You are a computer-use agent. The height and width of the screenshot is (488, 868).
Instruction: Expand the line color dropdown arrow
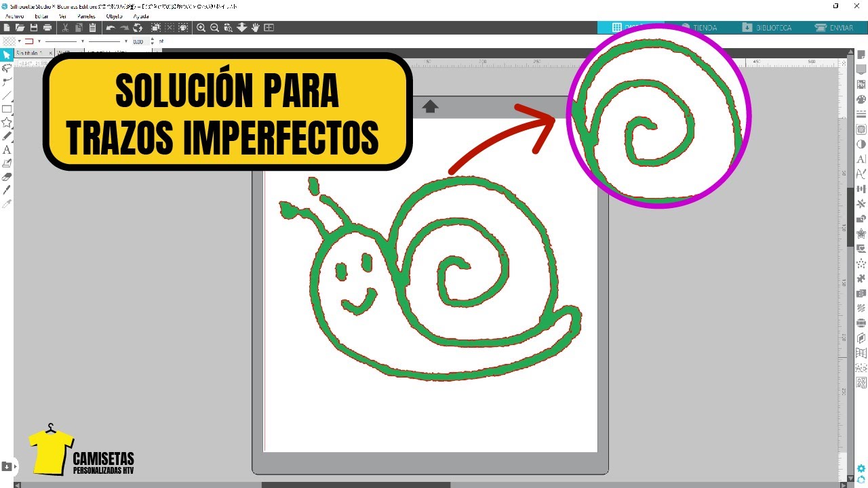(x=39, y=41)
